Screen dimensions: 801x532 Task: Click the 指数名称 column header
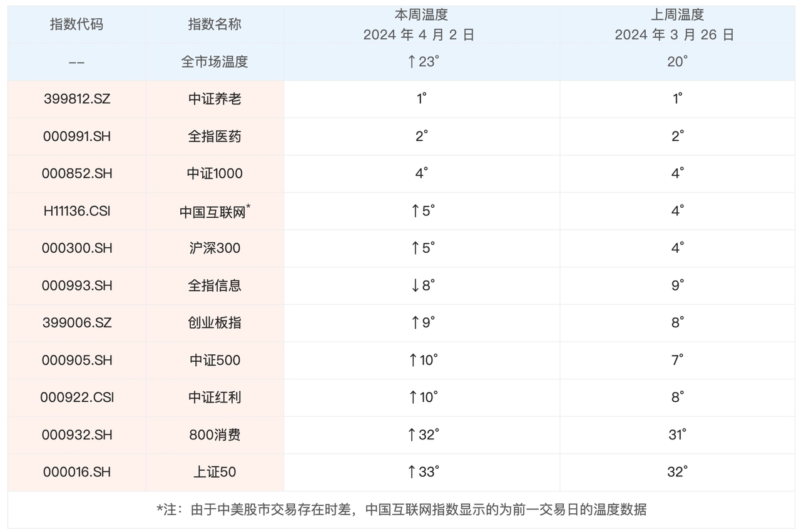tap(215, 24)
